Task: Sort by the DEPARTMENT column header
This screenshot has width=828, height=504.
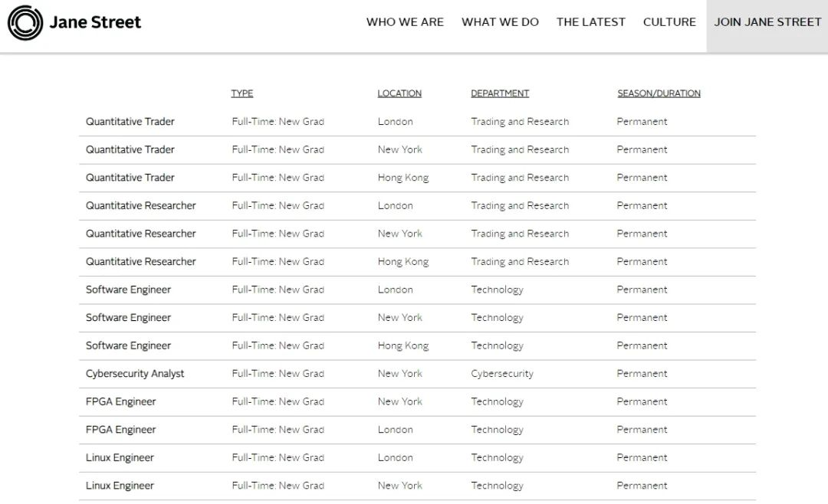Action: tap(500, 93)
